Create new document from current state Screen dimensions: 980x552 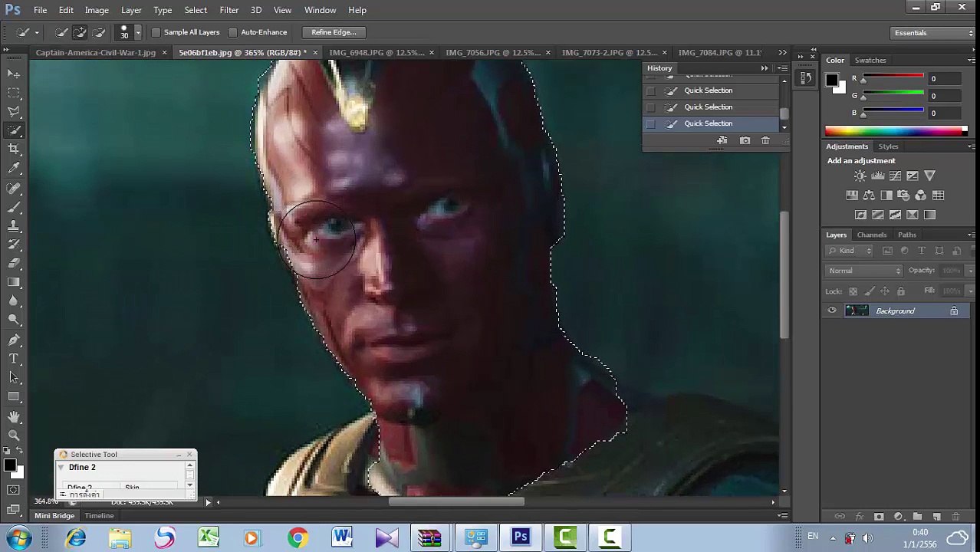(722, 140)
